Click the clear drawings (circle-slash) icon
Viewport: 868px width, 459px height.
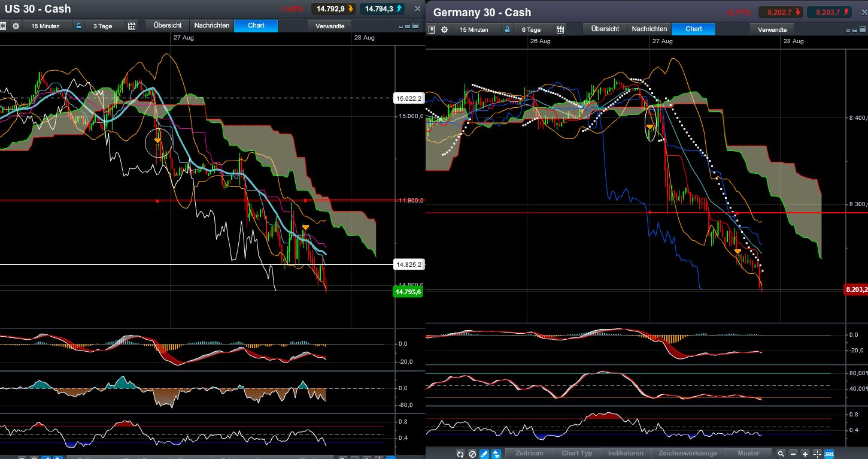point(472,454)
